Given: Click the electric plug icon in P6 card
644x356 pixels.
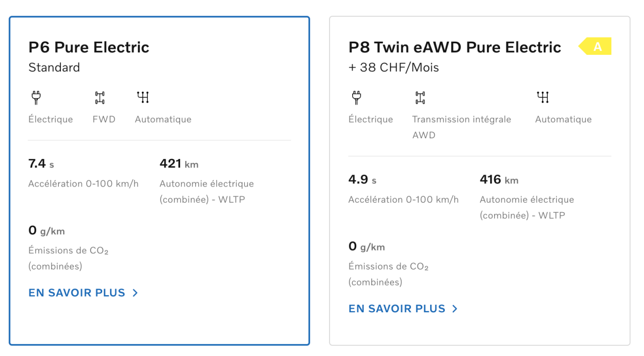Looking at the screenshot, I should coord(35,98).
